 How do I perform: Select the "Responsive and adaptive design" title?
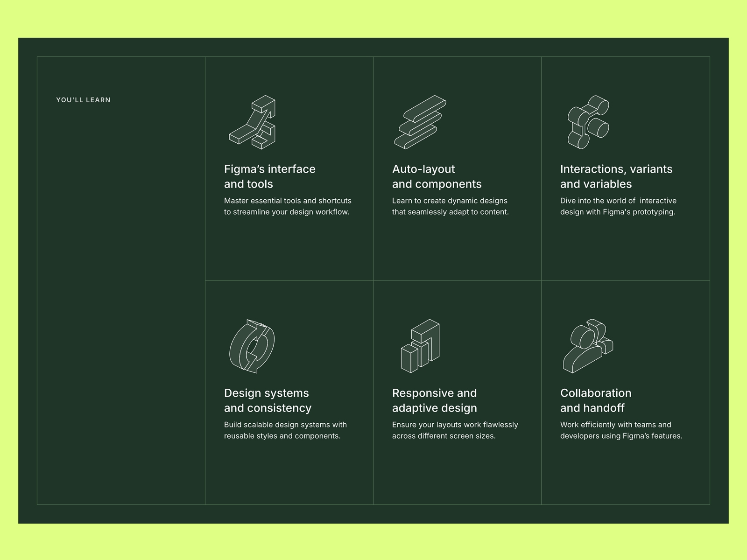coord(434,400)
